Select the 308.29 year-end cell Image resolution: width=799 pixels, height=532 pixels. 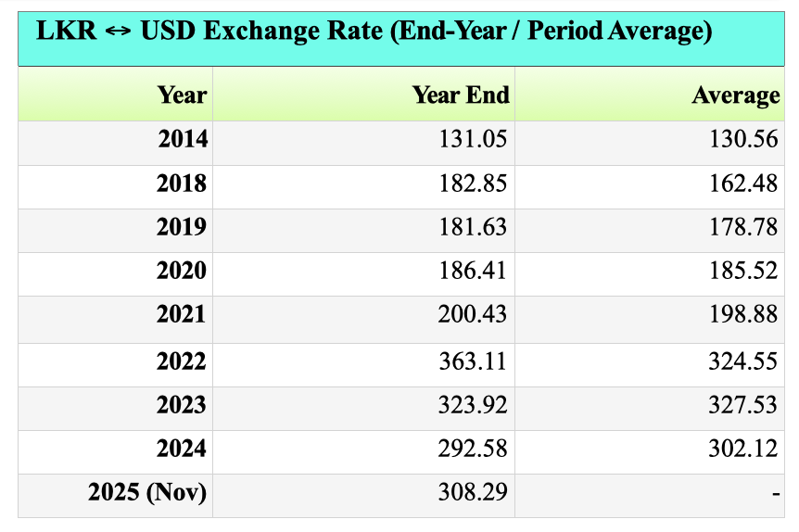coord(473,492)
